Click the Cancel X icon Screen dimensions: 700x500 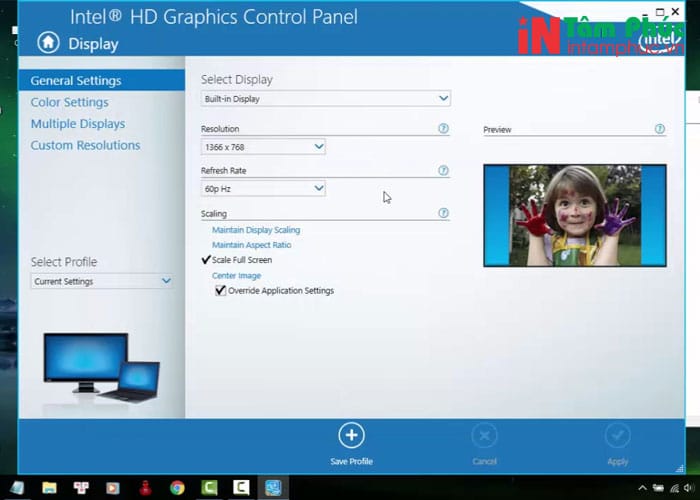(484, 435)
